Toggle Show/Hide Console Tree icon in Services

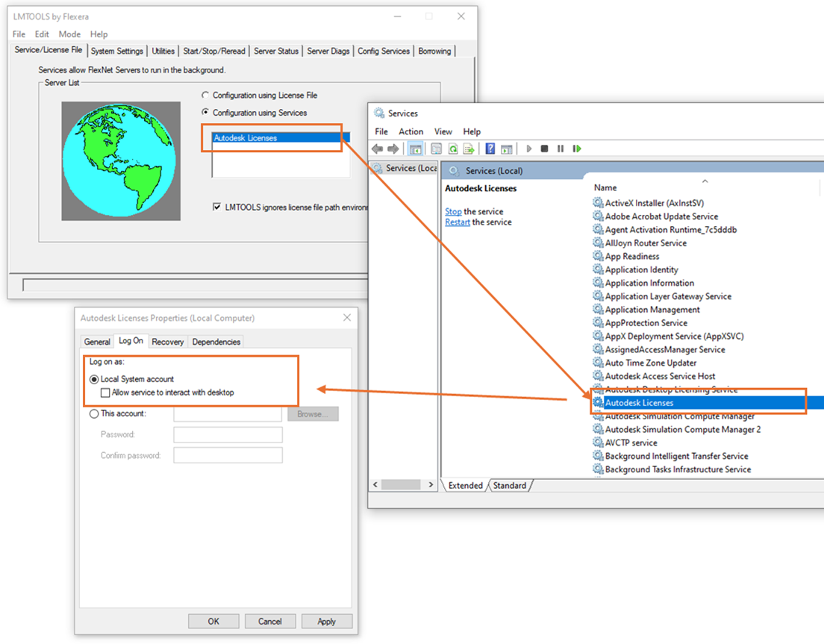415,149
